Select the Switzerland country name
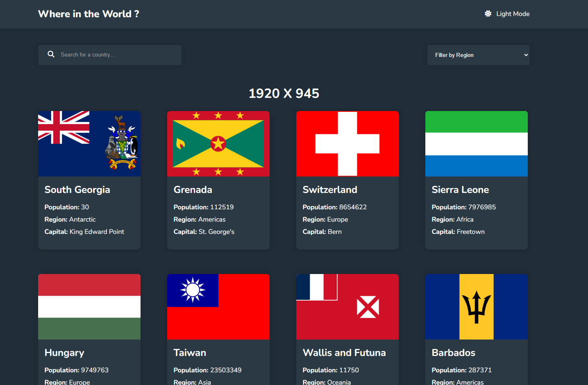 pyautogui.click(x=330, y=190)
